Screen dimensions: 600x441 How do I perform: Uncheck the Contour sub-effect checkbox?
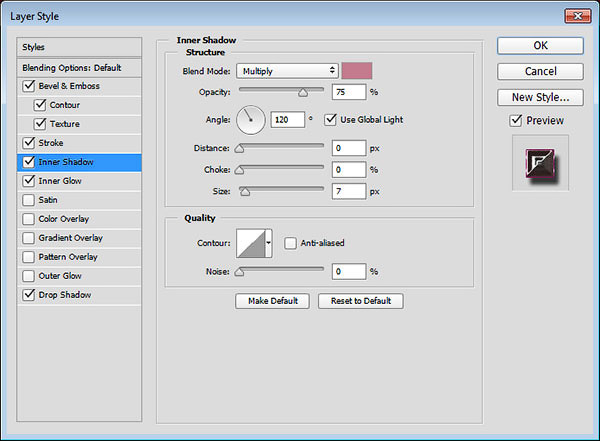40,105
